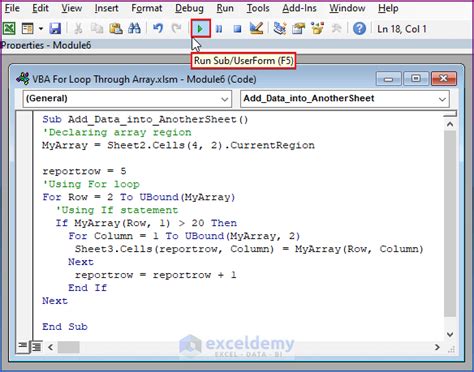This screenshot has width=474, height=372.
Task: Click the 'End If' line
Action: 88,288
